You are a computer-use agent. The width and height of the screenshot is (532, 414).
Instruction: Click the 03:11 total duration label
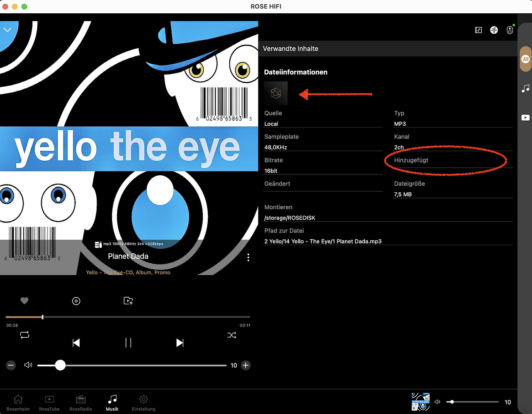coord(245,325)
